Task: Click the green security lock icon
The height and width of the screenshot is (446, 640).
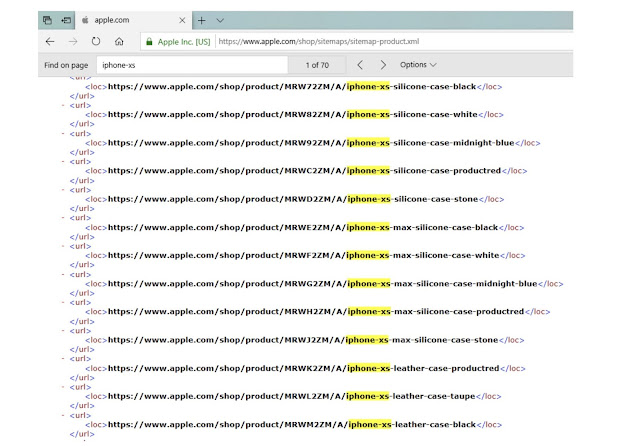Action: point(149,42)
